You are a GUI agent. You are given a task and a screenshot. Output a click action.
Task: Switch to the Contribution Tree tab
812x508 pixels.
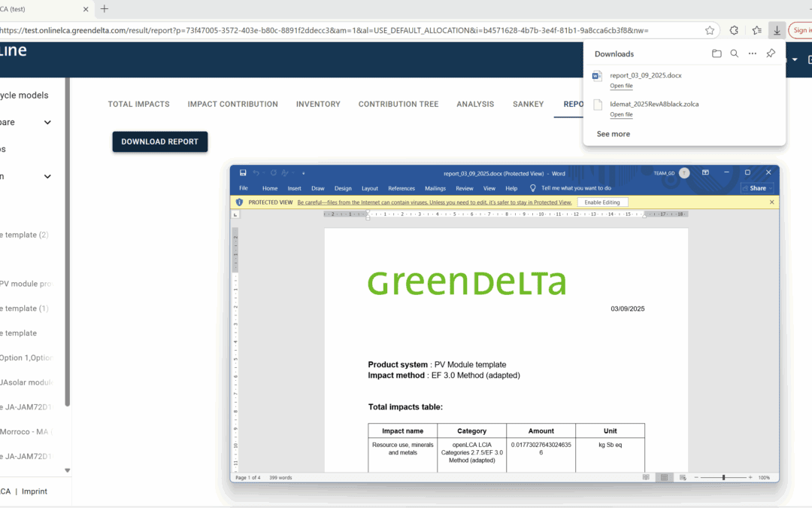398,105
